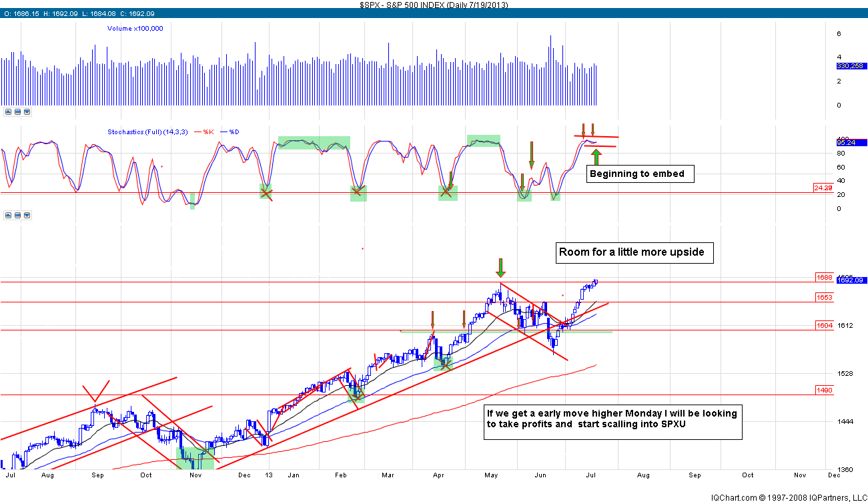Select the 1490 horizontal price level label

824,390
